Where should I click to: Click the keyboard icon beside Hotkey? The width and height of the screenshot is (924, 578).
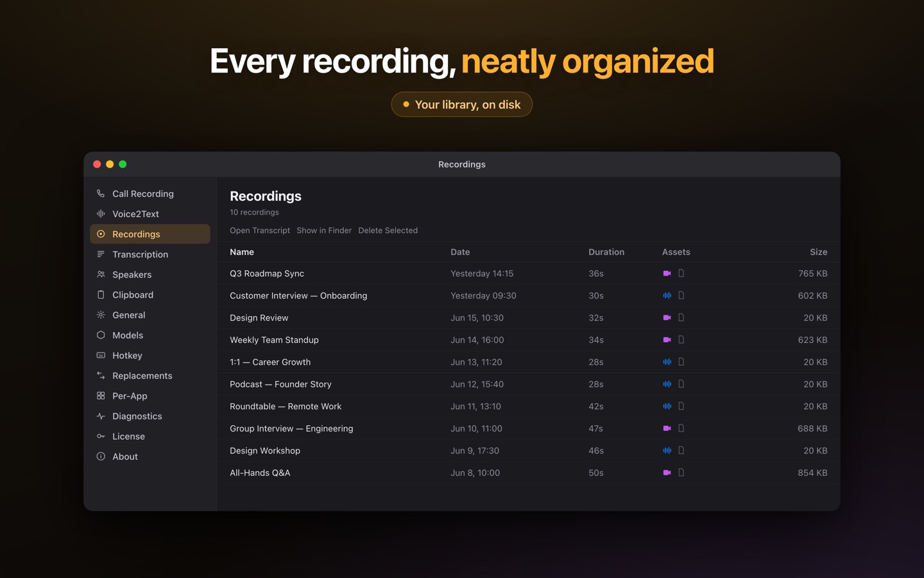click(x=101, y=355)
